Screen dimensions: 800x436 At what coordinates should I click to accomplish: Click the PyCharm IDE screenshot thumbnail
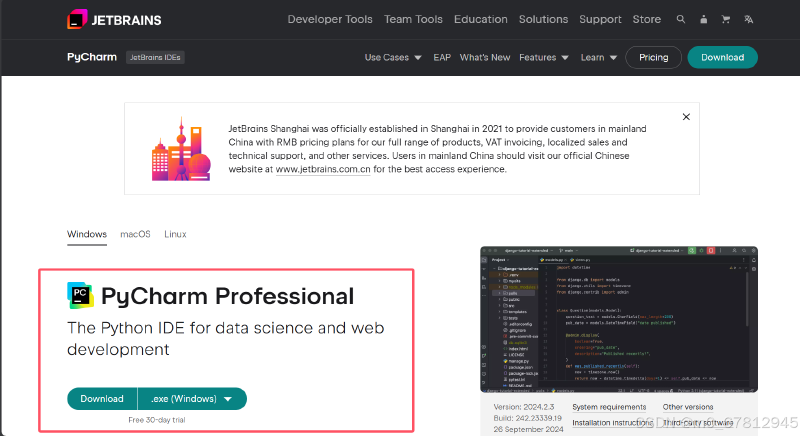click(619, 319)
